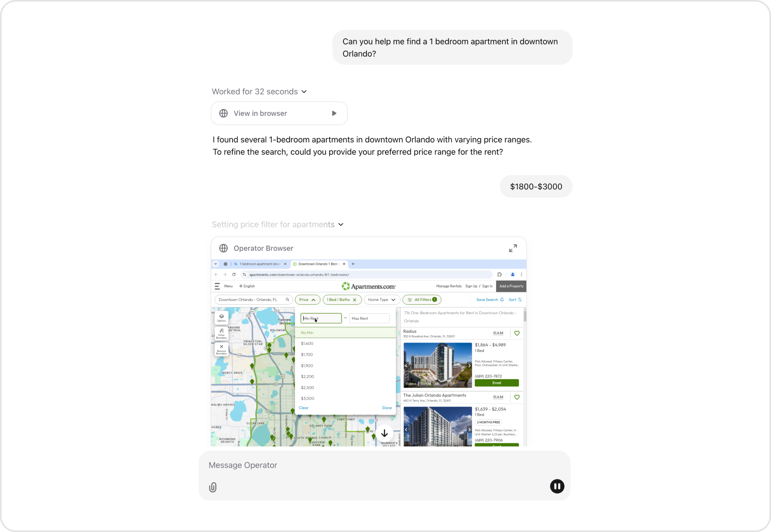This screenshot has height=532, width=771.
Task: Click Done in the price dropdown
Action: pos(387,408)
